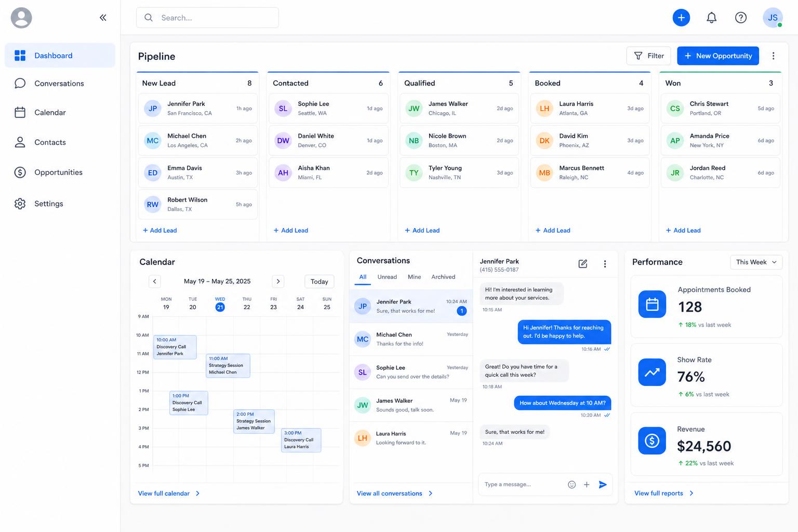Open Marcus Bennett card in Booked column
The width and height of the screenshot is (798, 532).
[x=590, y=173]
